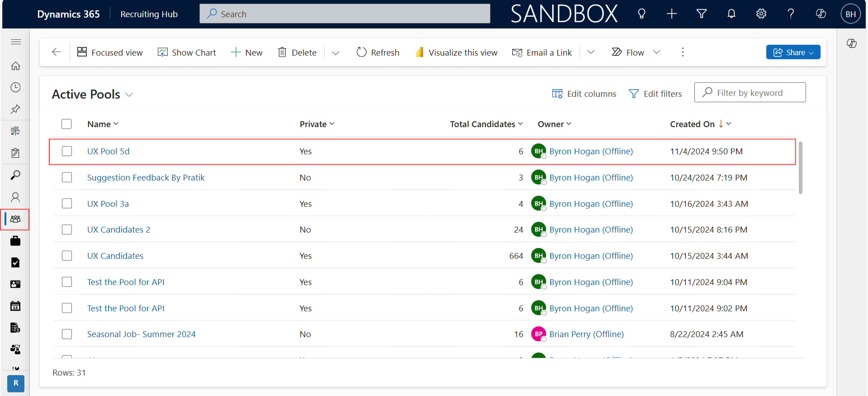Open settings gear
868x396 pixels.
761,14
